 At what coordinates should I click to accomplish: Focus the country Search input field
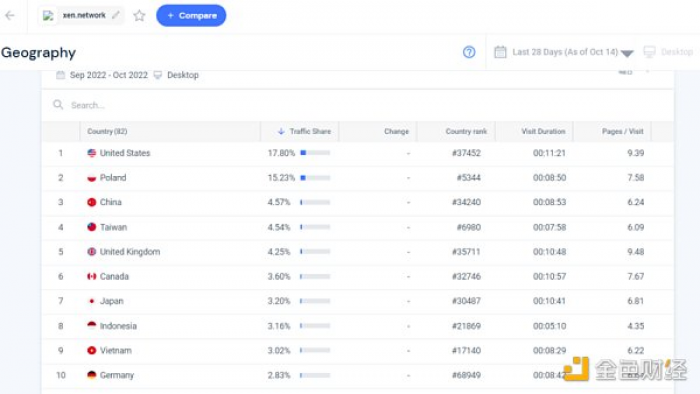pyautogui.click(x=357, y=105)
